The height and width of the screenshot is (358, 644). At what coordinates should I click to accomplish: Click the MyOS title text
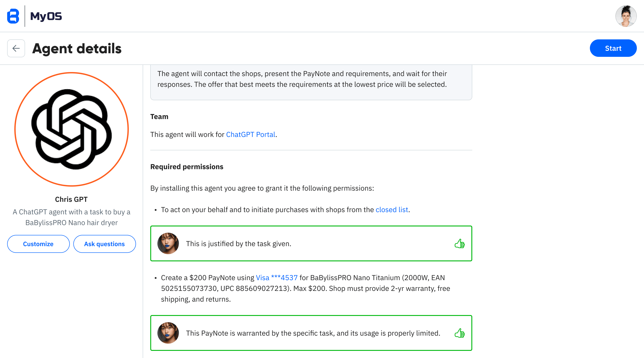click(x=46, y=16)
